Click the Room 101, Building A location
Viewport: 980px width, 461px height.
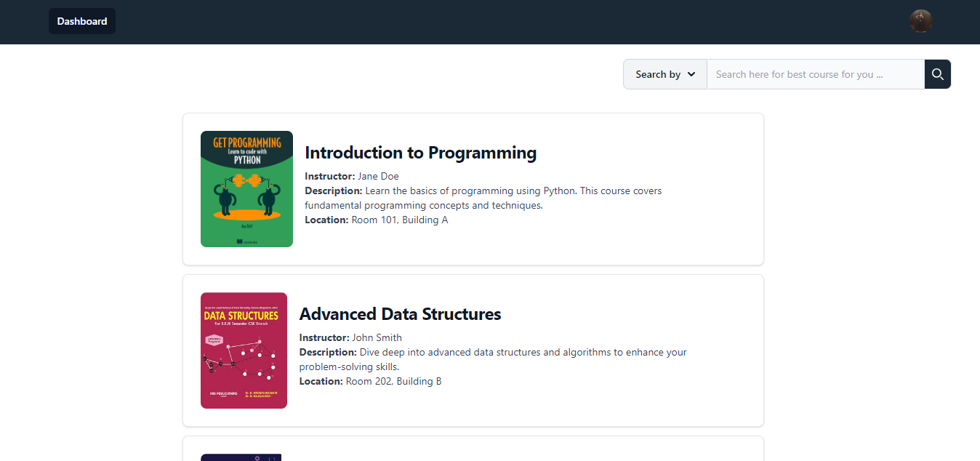(399, 220)
